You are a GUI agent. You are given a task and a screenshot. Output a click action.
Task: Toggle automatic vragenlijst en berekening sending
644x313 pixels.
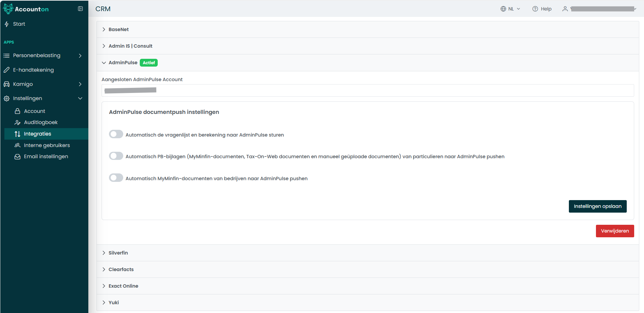116,134
